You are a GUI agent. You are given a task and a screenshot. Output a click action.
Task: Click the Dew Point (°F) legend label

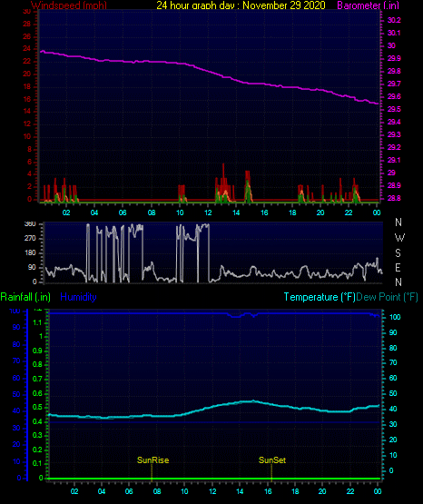tap(387, 297)
